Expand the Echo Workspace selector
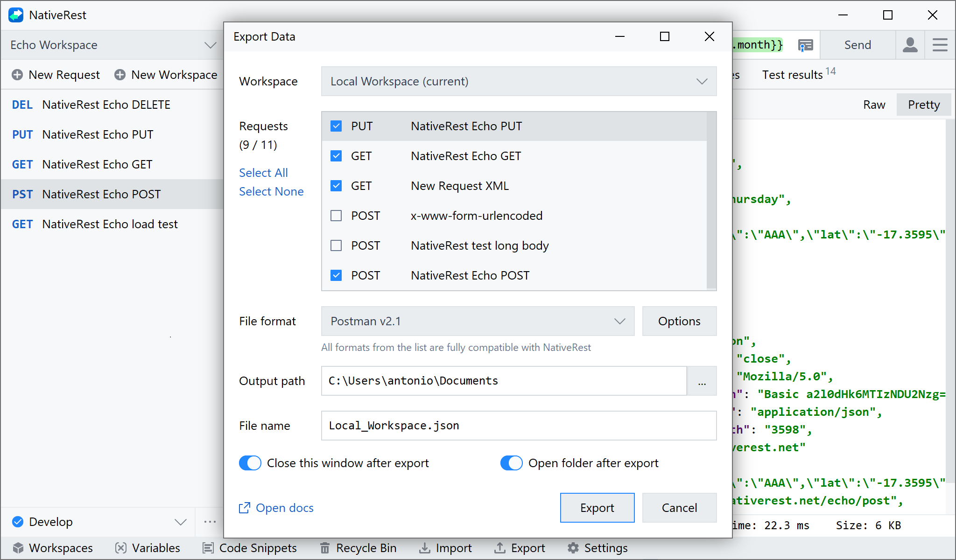This screenshot has height=560, width=956. pos(113,45)
